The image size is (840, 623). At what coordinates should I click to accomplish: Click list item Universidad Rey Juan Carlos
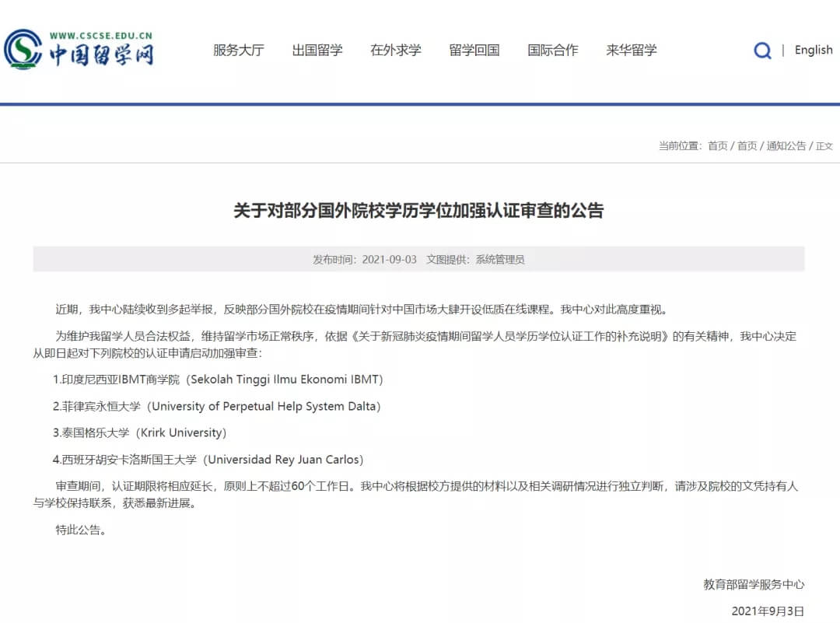(208, 459)
